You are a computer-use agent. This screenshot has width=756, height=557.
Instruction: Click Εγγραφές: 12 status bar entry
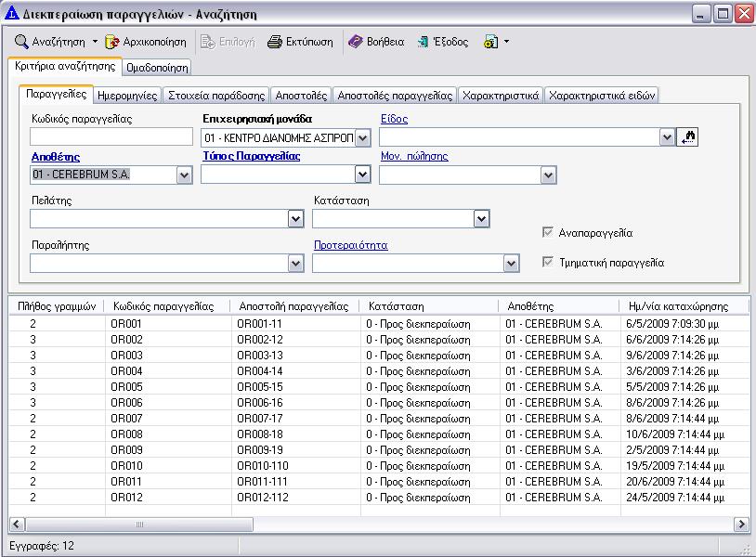pyautogui.click(x=42, y=546)
